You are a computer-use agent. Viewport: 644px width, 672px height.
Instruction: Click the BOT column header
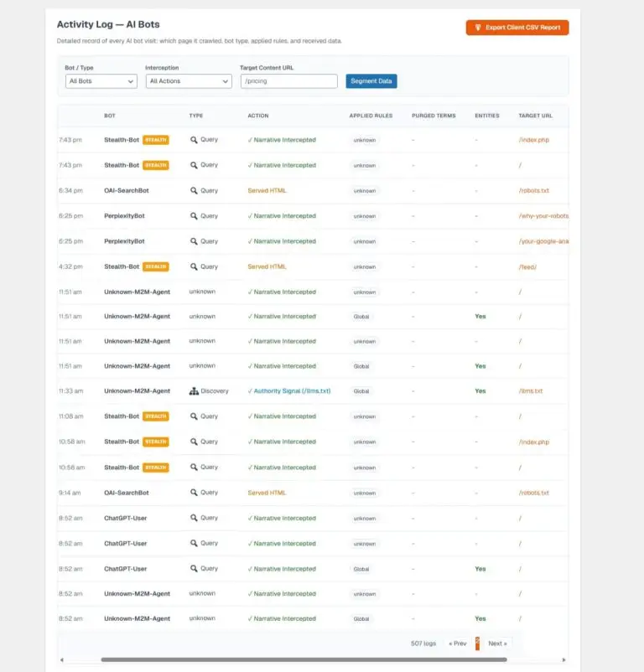pos(110,116)
